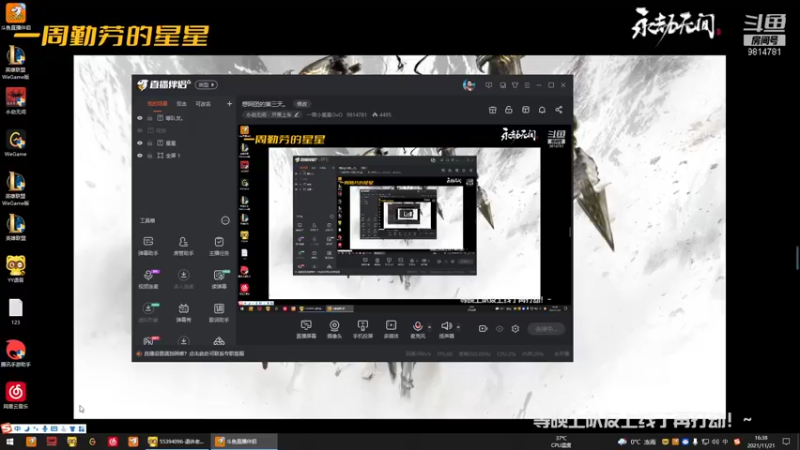Expand the toolbox more button beside 工具箱
800x450 pixels.
coord(225,220)
